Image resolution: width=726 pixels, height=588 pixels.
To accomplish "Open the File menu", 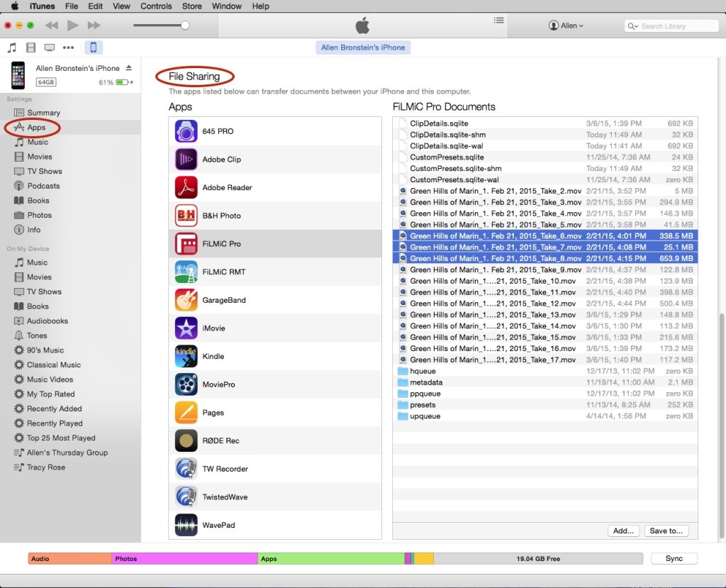I will click(72, 6).
